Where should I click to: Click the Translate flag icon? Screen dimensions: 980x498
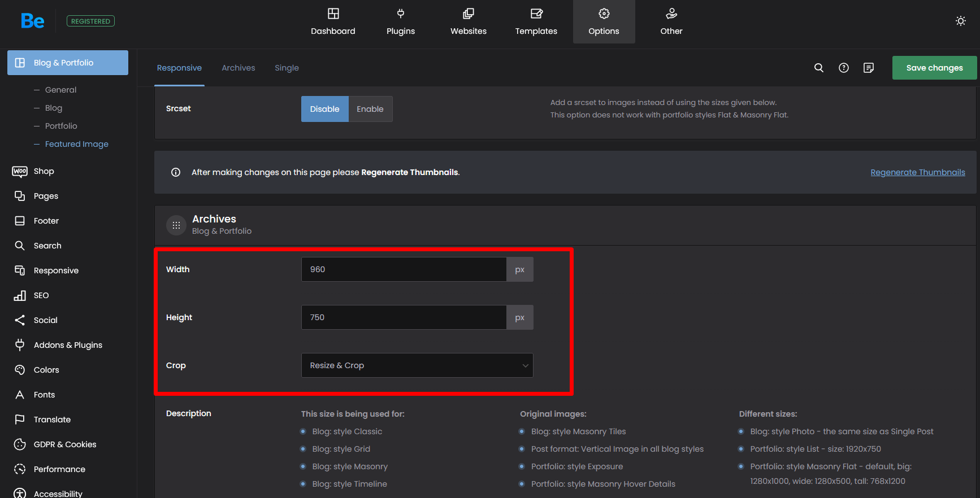(20, 420)
